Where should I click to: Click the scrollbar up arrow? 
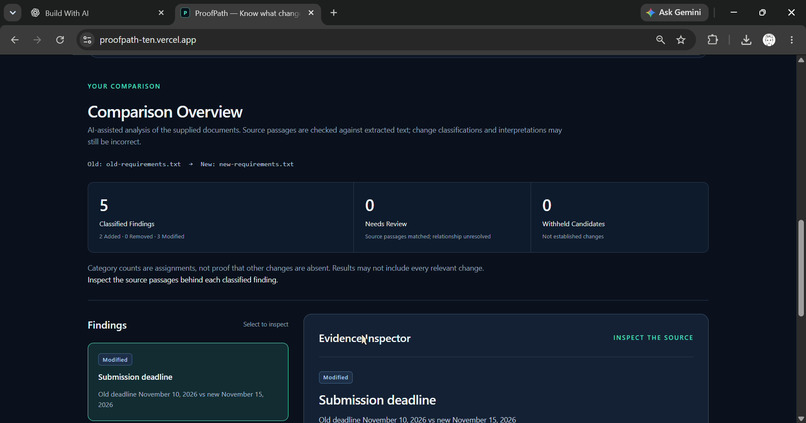pos(801,60)
